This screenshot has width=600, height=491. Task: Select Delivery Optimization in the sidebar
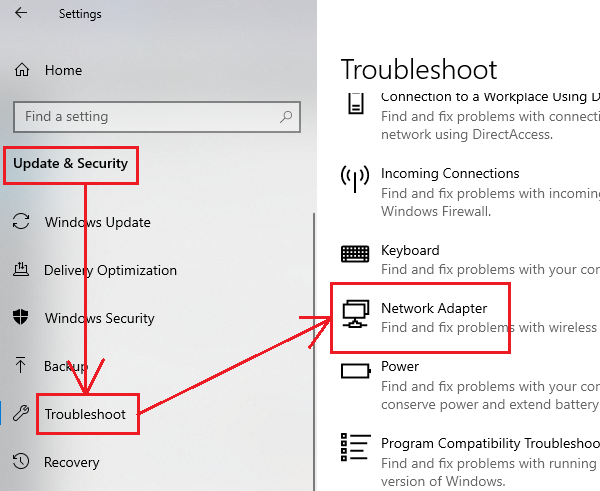[x=110, y=270]
